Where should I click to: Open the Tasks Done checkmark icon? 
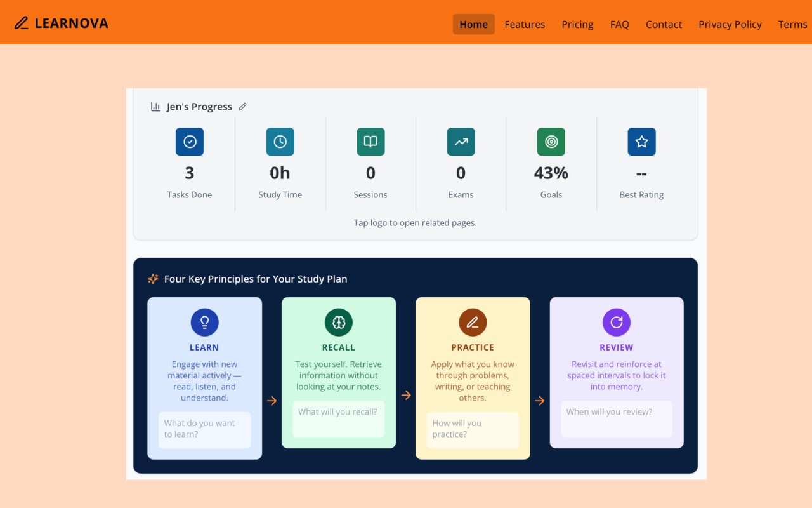click(x=190, y=142)
